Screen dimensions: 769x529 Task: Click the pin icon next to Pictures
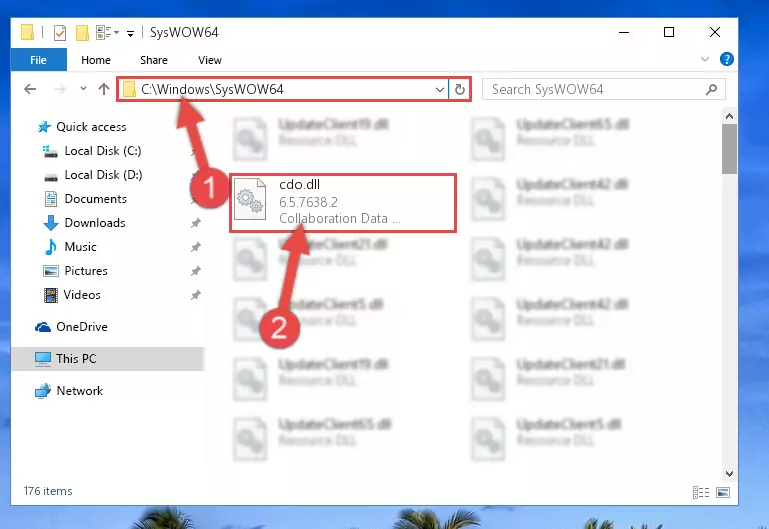pos(195,271)
